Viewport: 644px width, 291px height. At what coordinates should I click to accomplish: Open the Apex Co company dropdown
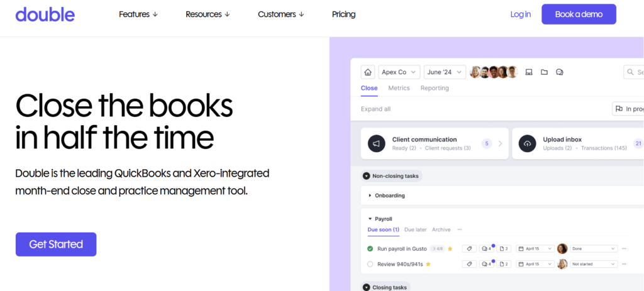399,72
